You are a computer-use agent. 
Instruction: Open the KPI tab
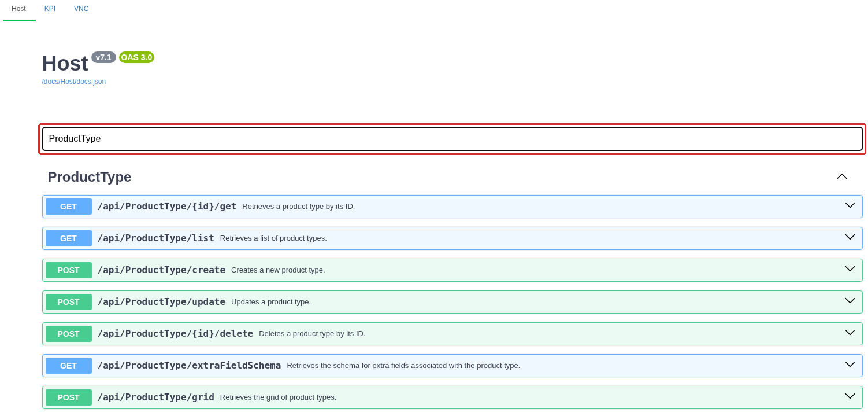point(50,9)
